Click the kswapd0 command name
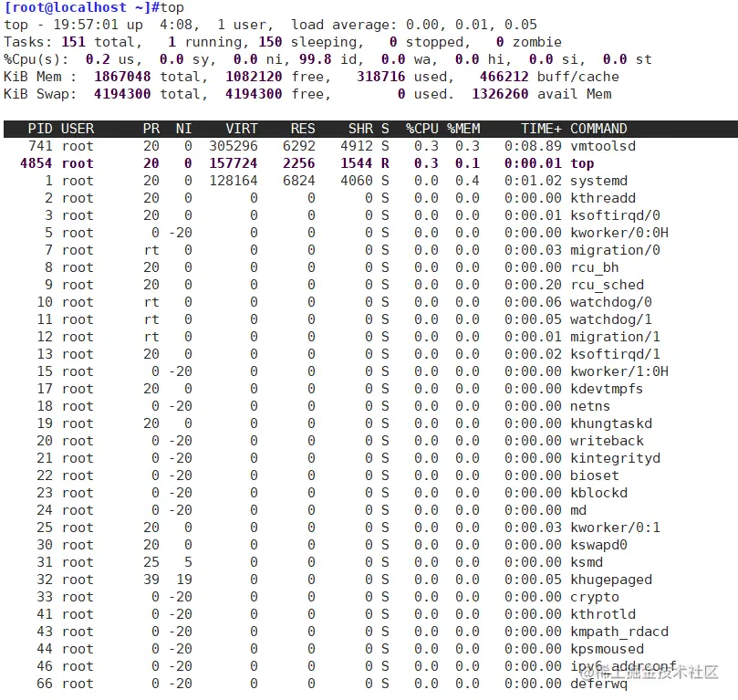The height and width of the screenshot is (700, 738). click(598, 545)
